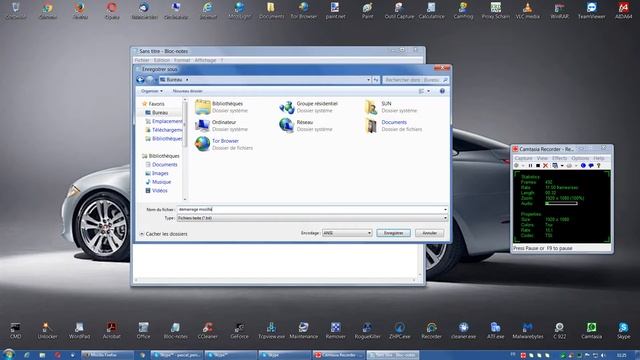Click the AIDA64 desktop icon
The height and width of the screenshot is (360, 640).
[623, 11]
